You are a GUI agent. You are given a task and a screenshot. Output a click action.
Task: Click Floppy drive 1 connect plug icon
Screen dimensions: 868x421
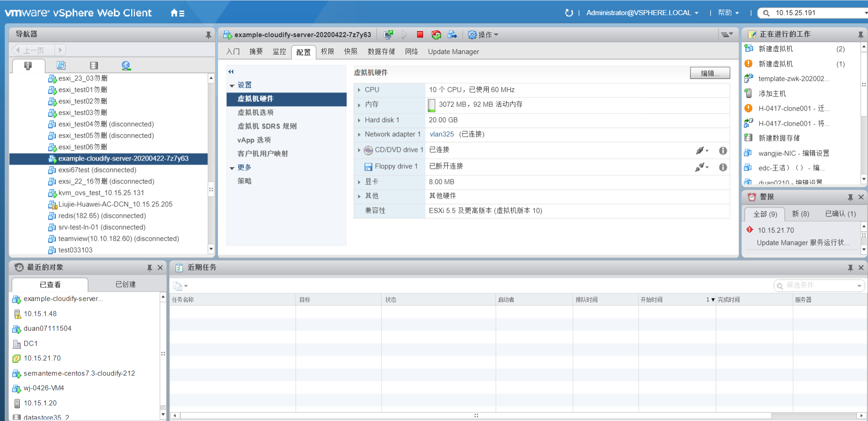point(702,167)
